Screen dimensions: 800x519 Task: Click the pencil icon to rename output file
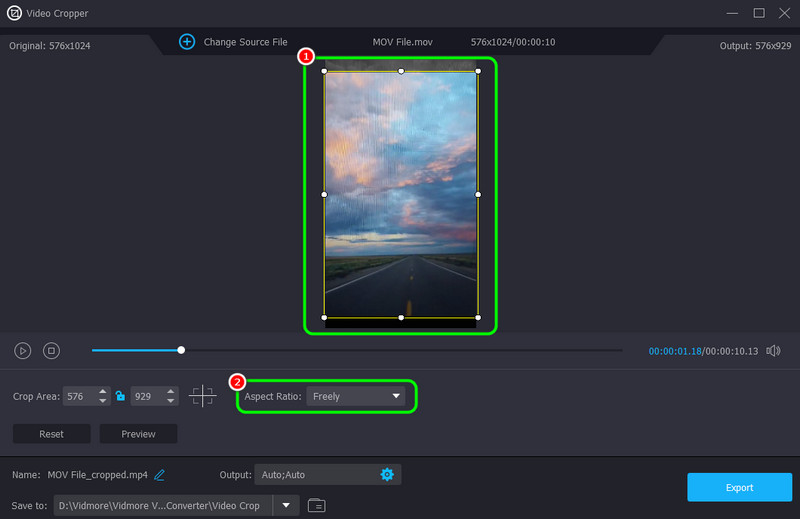(160, 474)
